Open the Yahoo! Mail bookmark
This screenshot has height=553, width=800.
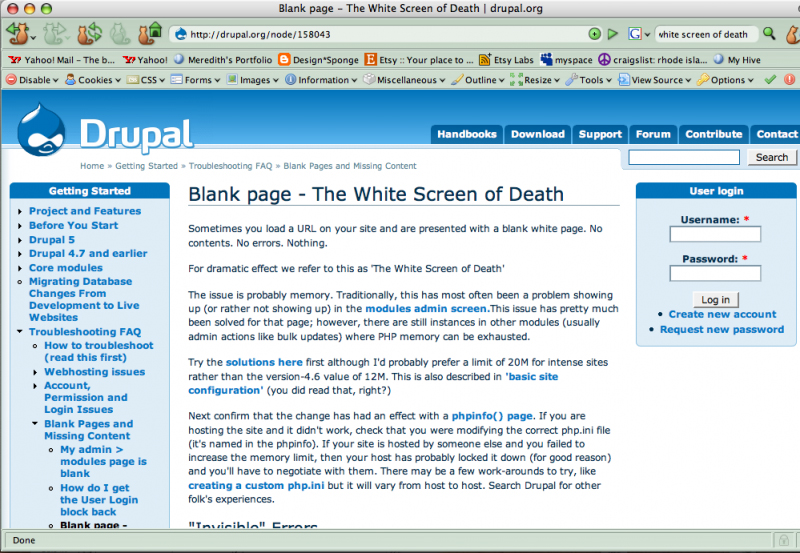point(62,60)
